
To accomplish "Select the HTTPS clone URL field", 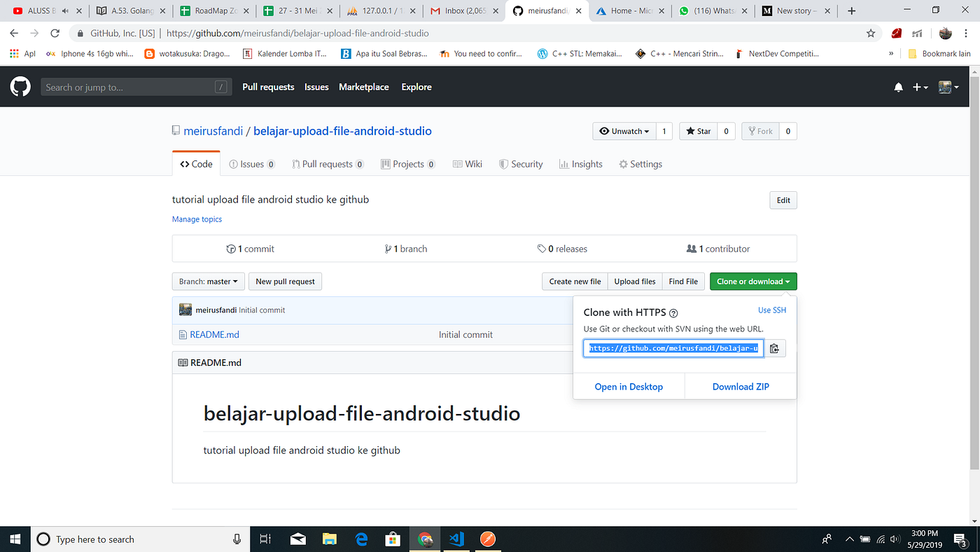I will click(x=672, y=348).
